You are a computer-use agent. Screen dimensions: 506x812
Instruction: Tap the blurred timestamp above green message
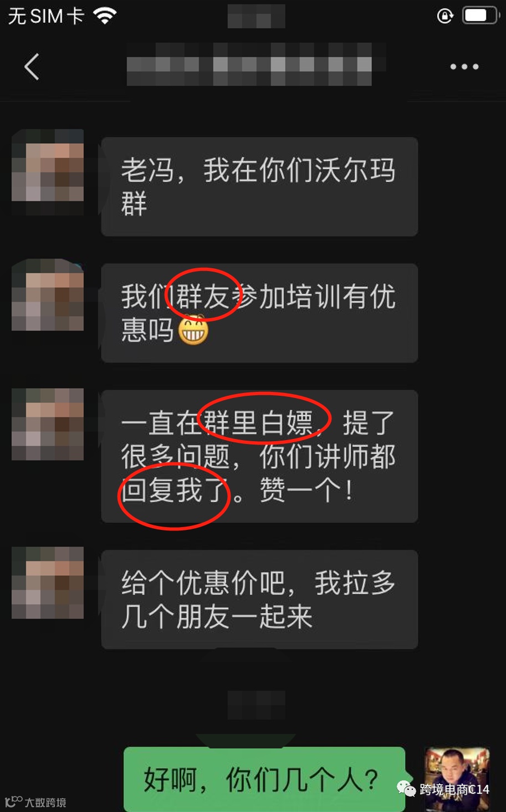pyautogui.click(x=257, y=705)
